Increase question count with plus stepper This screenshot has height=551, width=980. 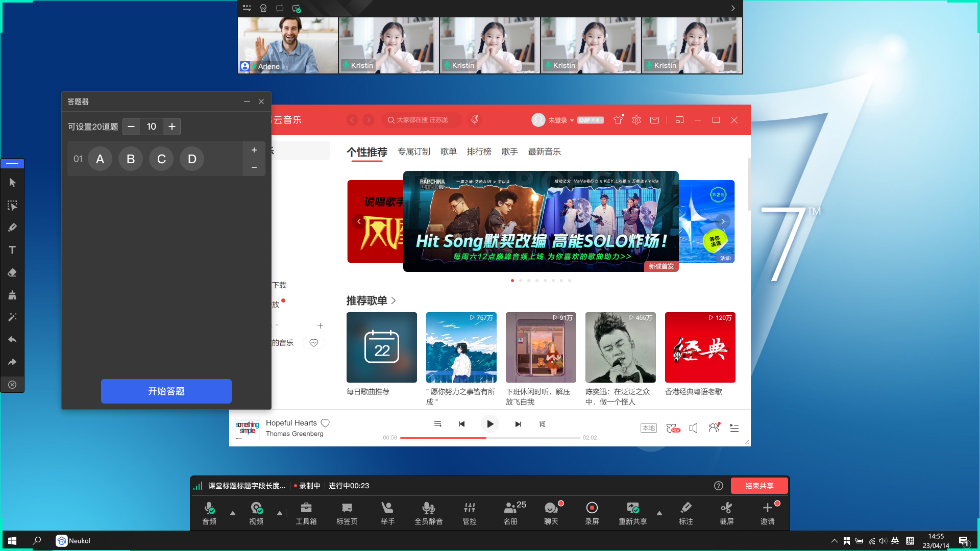(172, 127)
